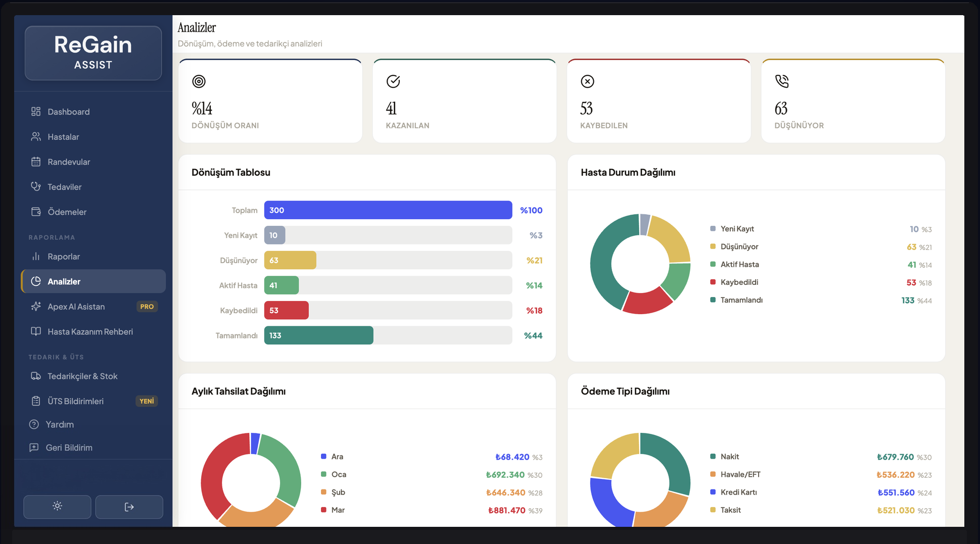Click the Ödemeler wallet icon

click(36, 212)
